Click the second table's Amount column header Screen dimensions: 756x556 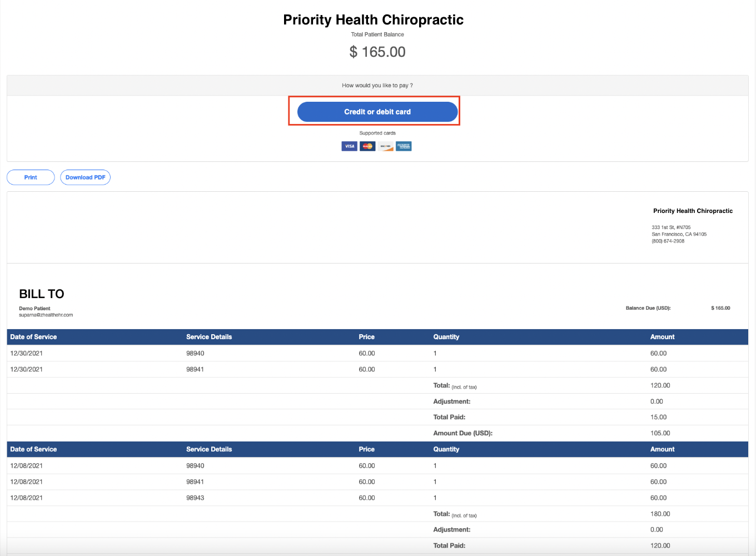click(662, 449)
